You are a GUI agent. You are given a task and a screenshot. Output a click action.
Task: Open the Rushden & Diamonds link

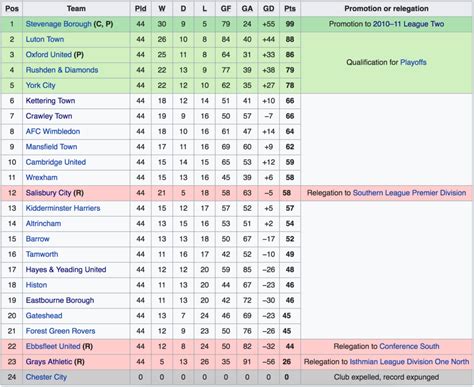(x=62, y=70)
